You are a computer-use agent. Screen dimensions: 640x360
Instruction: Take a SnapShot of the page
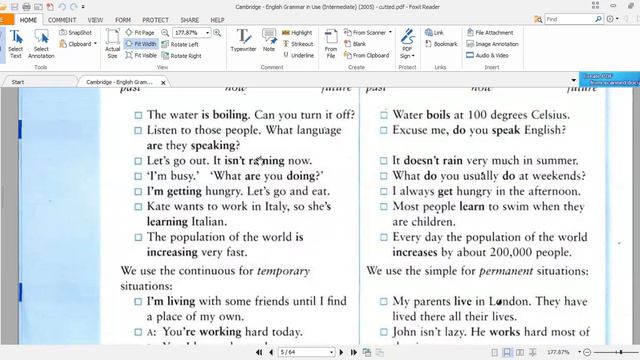(x=76, y=33)
